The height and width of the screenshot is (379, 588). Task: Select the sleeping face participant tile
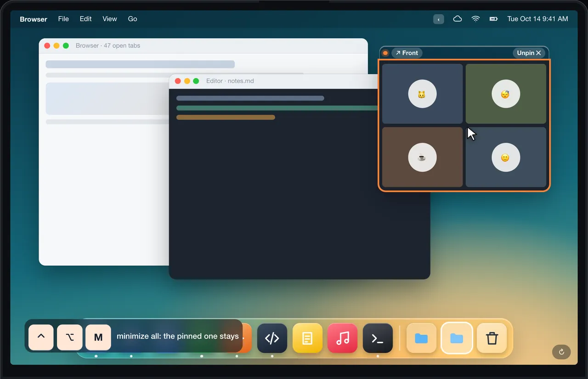(x=506, y=94)
